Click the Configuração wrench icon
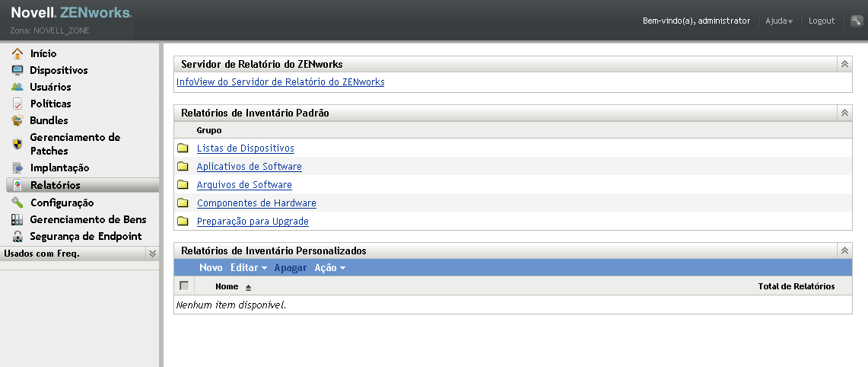868x367 pixels. click(x=17, y=203)
